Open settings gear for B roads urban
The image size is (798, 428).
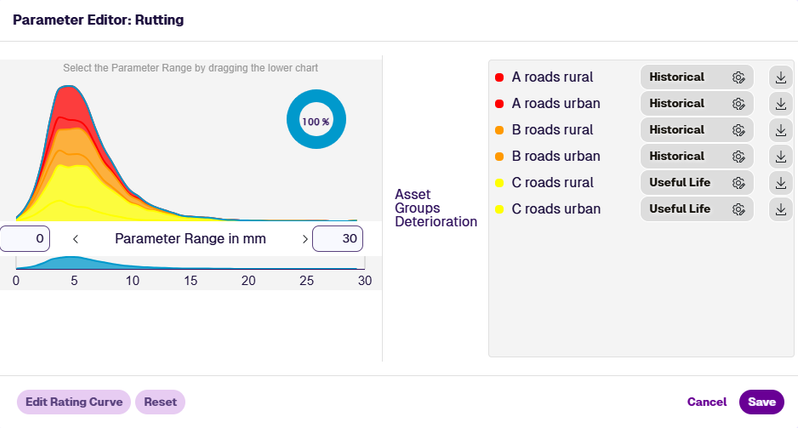click(738, 157)
